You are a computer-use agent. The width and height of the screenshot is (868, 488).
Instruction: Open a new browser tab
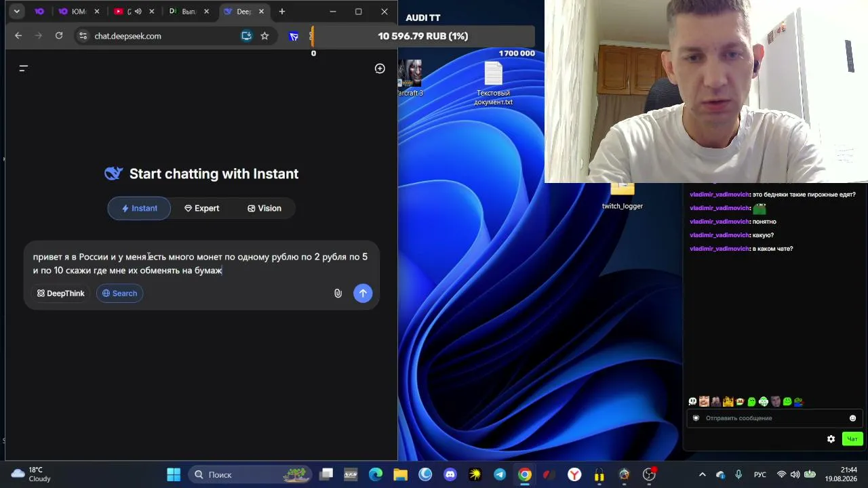tap(282, 12)
